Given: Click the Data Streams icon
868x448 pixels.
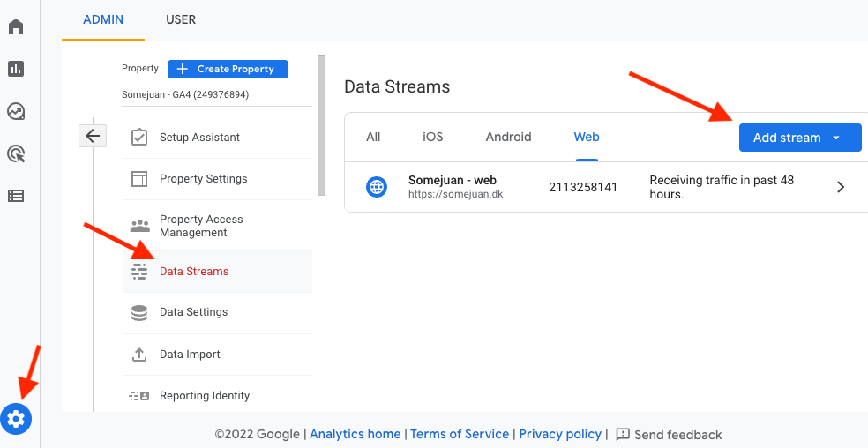Looking at the screenshot, I should click(139, 272).
